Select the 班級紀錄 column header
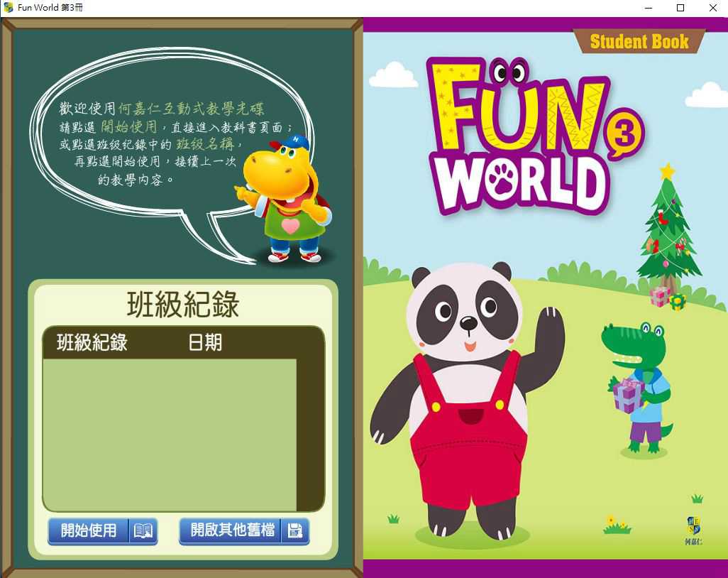This screenshot has width=728, height=578. pyautogui.click(x=92, y=343)
